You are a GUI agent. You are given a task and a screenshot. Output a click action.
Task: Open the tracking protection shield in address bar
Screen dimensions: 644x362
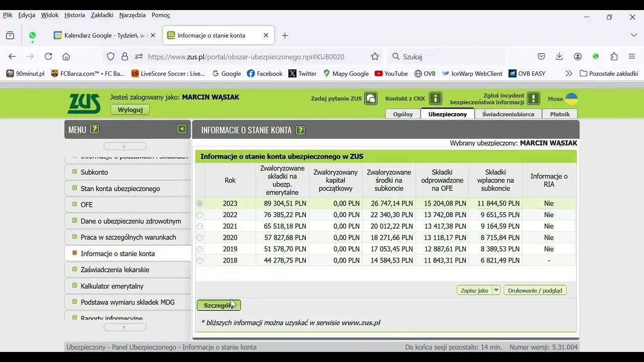click(111, 56)
